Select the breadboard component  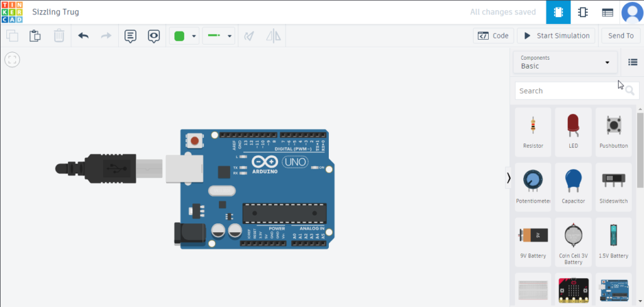[533, 290]
